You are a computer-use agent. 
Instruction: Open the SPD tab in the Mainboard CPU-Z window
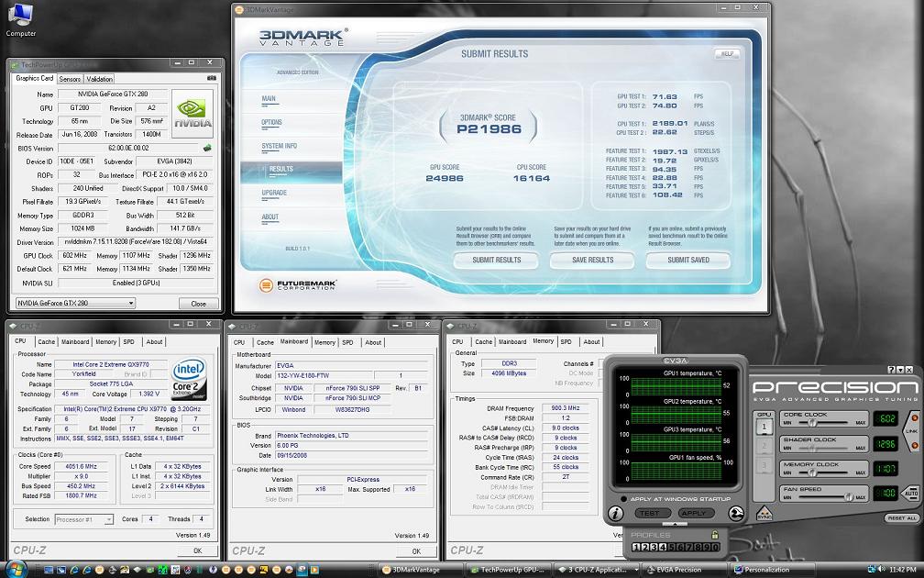pos(347,342)
